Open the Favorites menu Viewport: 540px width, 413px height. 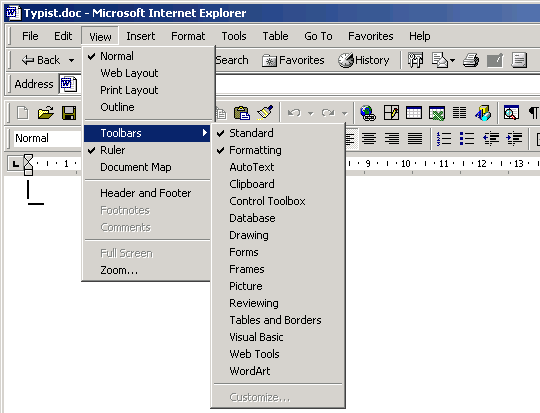tap(371, 36)
